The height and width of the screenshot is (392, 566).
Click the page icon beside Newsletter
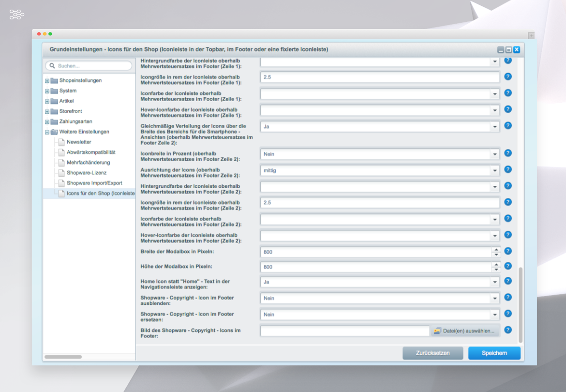[x=61, y=142]
